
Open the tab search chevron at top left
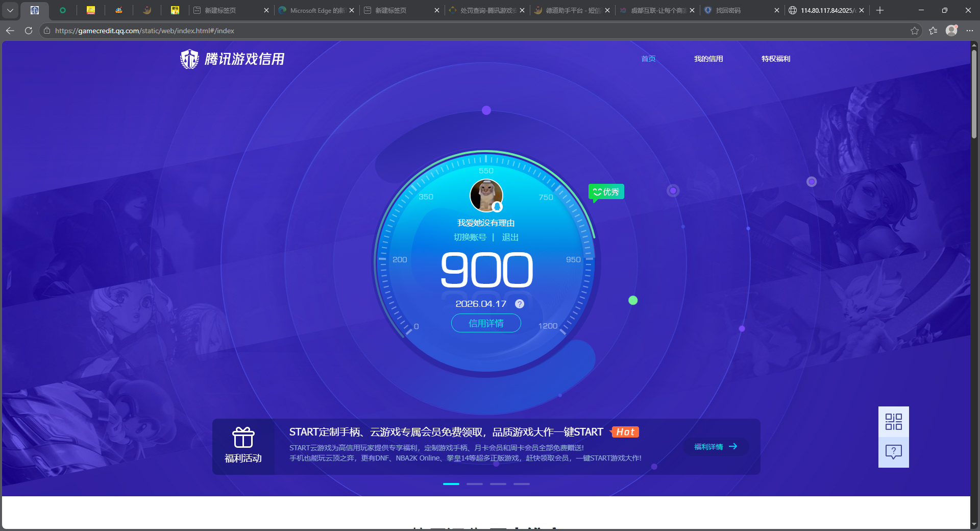point(10,10)
